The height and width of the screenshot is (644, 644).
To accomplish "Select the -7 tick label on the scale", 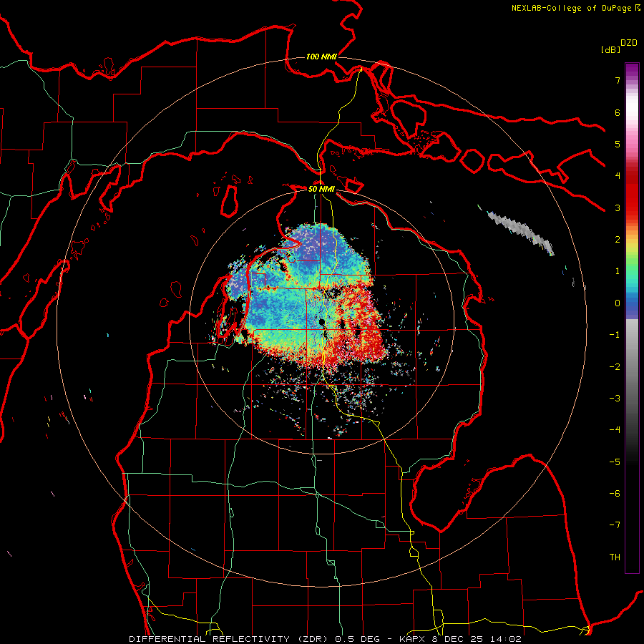I will coord(615,525).
